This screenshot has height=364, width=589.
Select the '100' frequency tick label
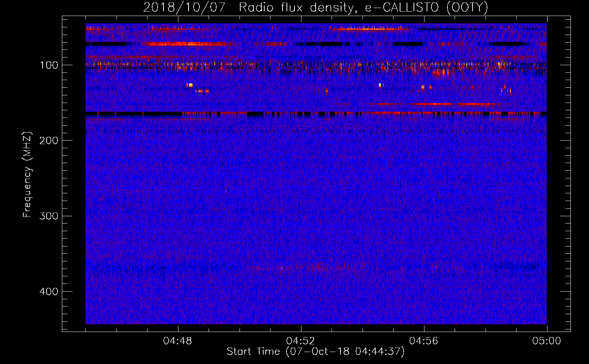(49, 65)
